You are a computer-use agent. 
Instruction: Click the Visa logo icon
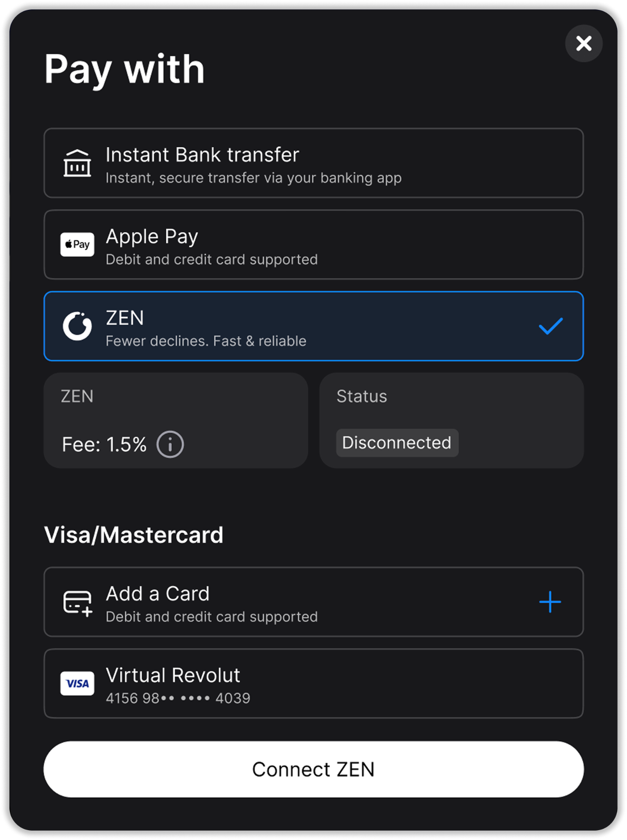click(77, 683)
